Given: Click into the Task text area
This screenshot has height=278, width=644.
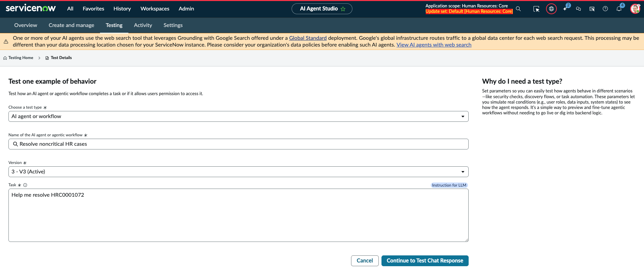Looking at the screenshot, I should click(238, 215).
